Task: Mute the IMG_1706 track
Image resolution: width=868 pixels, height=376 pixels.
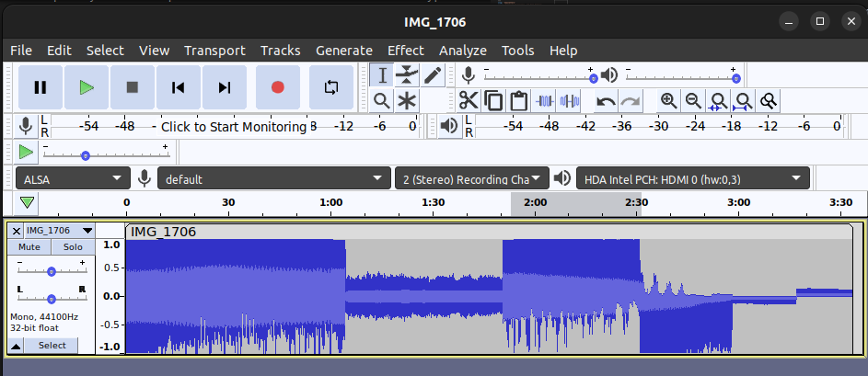Action: (29, 247)
